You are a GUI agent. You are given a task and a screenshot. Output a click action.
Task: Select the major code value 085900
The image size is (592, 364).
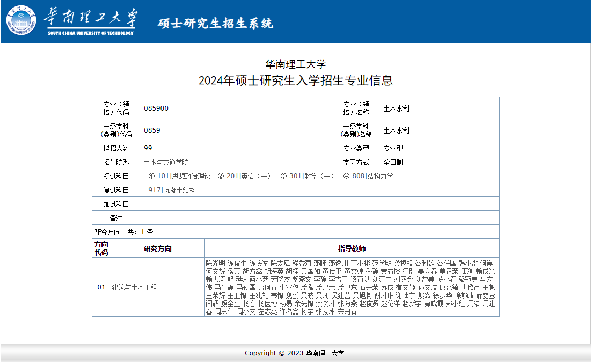(156, 108)
